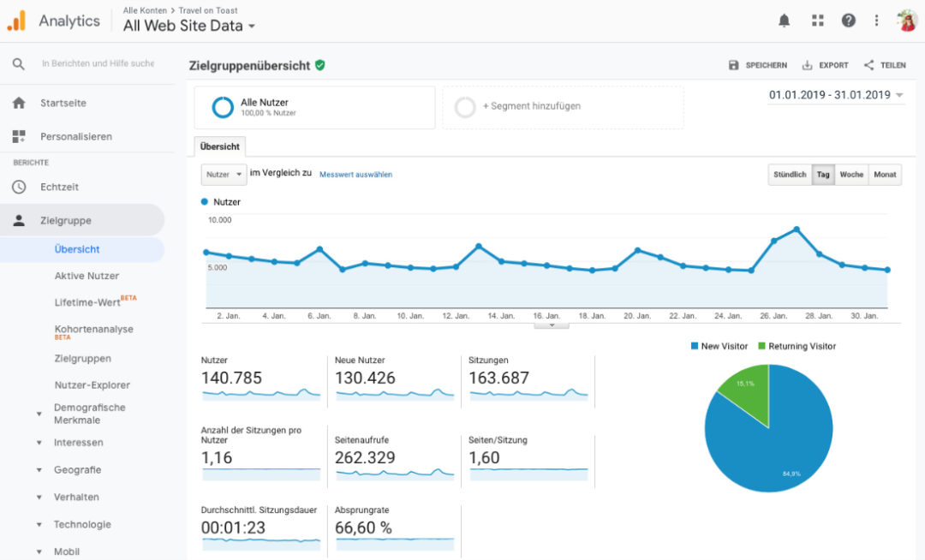
Task: Open the All Web Site Data property menu
Action: click(x=187, y=26)
